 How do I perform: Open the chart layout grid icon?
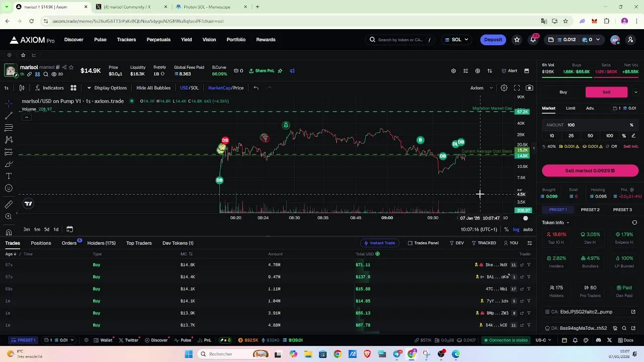click(73, 88)
